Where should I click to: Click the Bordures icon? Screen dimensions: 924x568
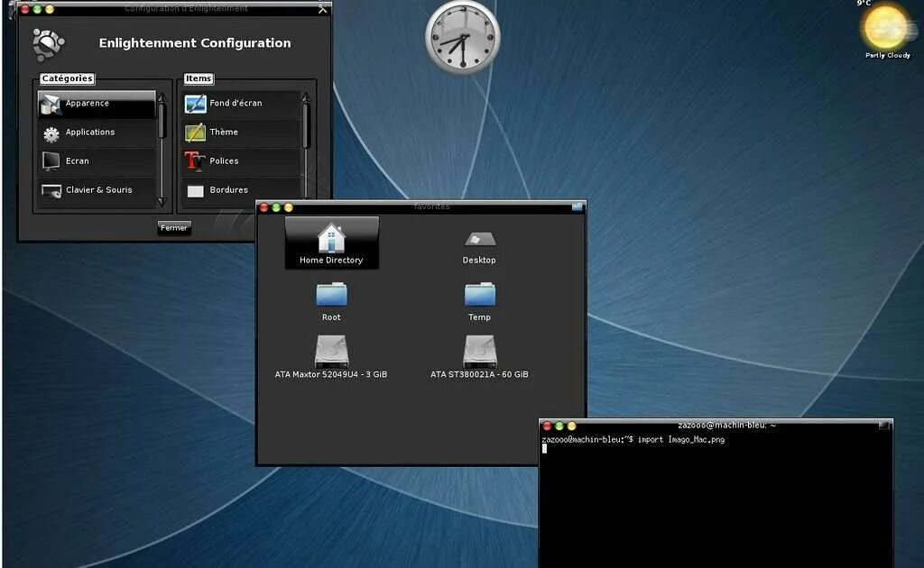point(195,191)
